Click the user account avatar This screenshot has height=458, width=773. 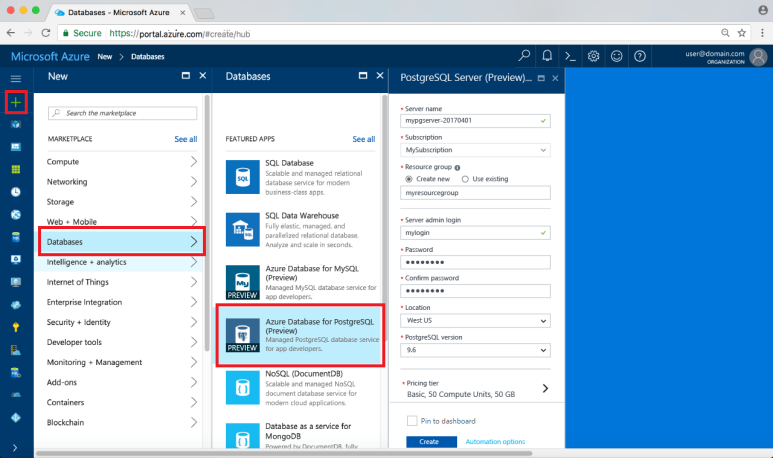[x=758, y=57]
